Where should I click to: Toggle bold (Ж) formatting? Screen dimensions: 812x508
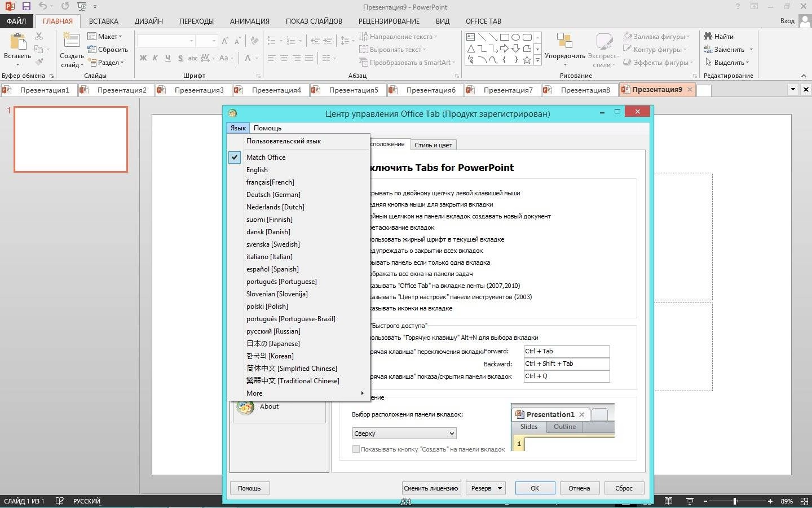pos(143,58)
